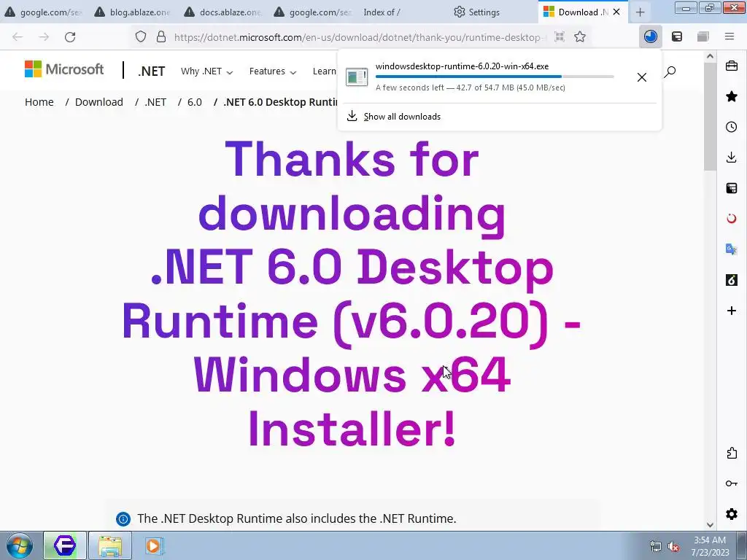The width and height of the screenshot is (747, 560).
Task: Open the Learn navigation menu
Action: tap(325, 71)
